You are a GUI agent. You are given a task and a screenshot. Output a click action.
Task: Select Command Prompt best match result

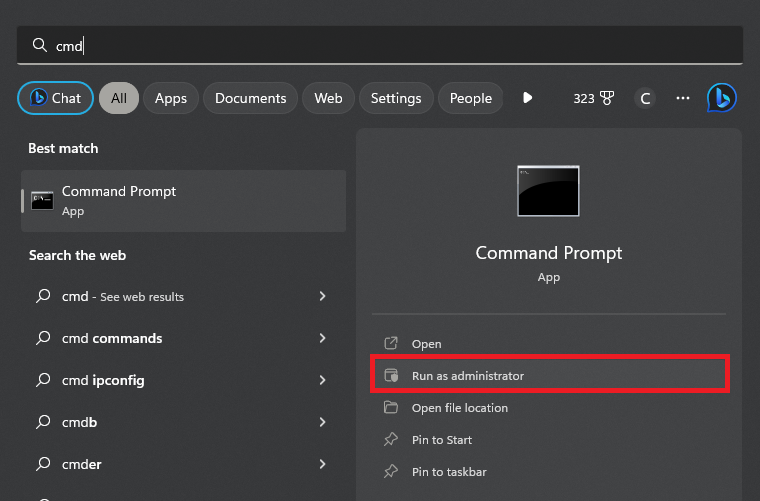pos(183,201)
